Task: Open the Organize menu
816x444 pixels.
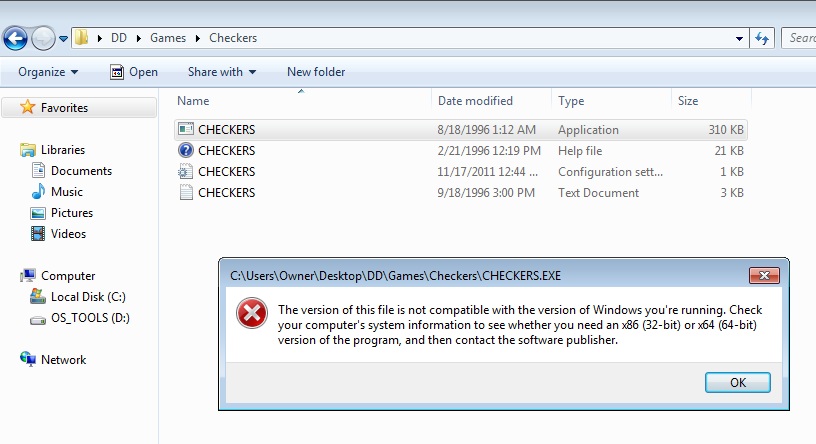Action: (48, 72)
